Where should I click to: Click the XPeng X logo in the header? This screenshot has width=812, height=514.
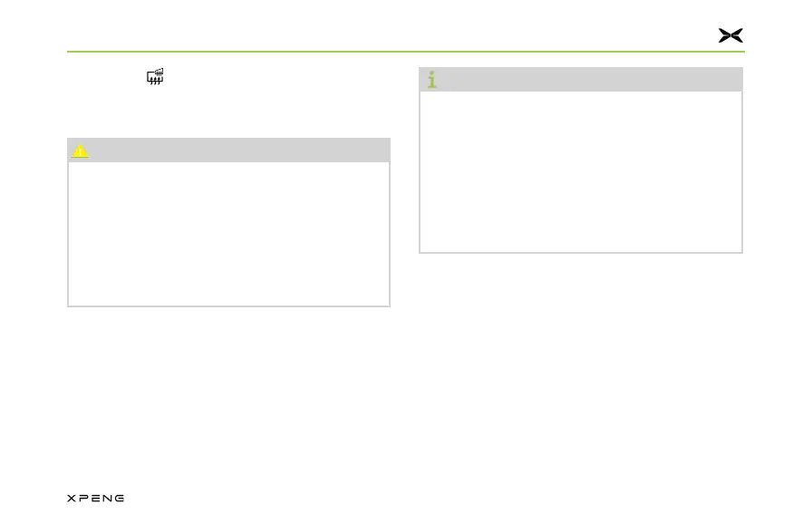click(x=730, y=35)
